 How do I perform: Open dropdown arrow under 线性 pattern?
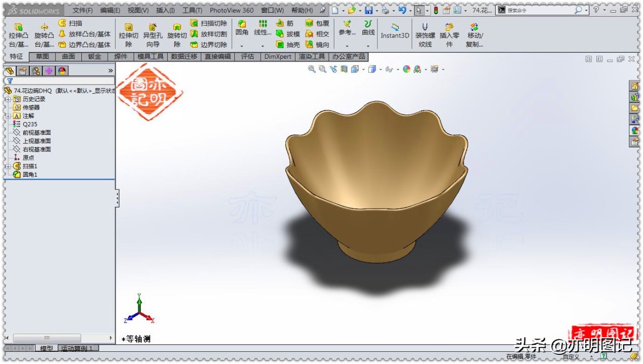click(262, 46)
